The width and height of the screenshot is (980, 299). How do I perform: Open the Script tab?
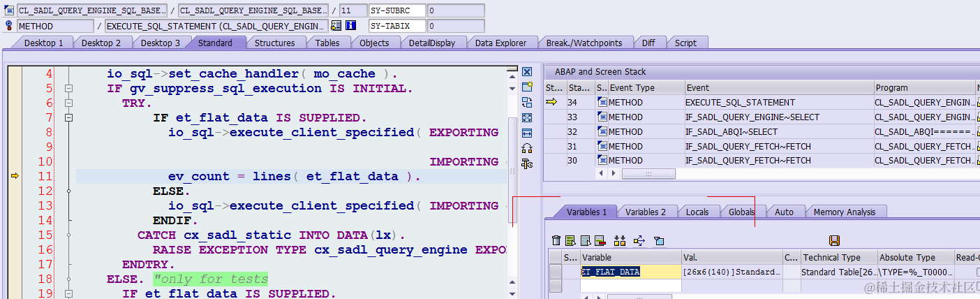[x=685, y=43]
